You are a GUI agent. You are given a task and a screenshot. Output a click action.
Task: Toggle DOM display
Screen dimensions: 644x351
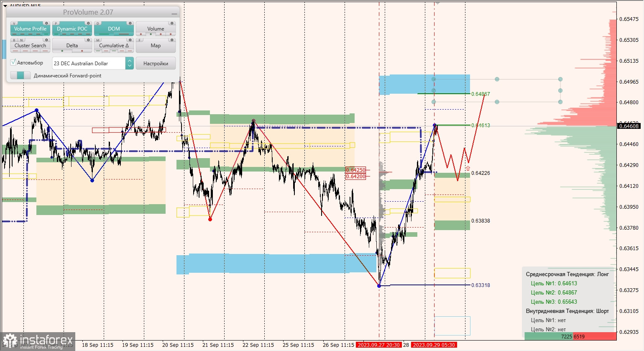point(114,29)
